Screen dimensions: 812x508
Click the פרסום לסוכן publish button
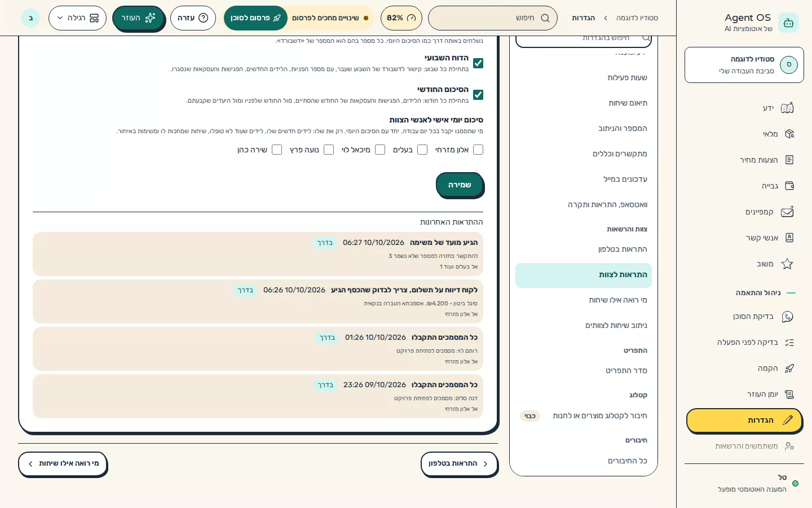coord(255,18)
